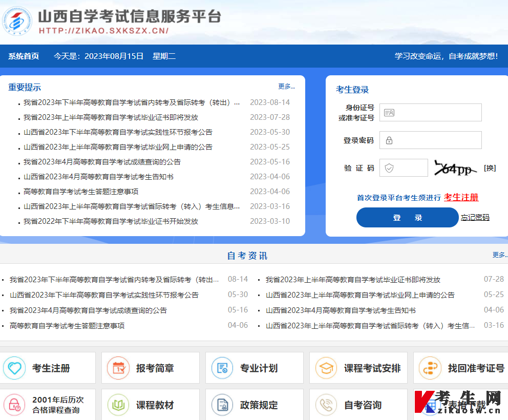Viewport: 508px width, 420px height.
Task: Open 自考资讯 毕业网上申请的公告 dated 05-25
Action: point(361,295)
